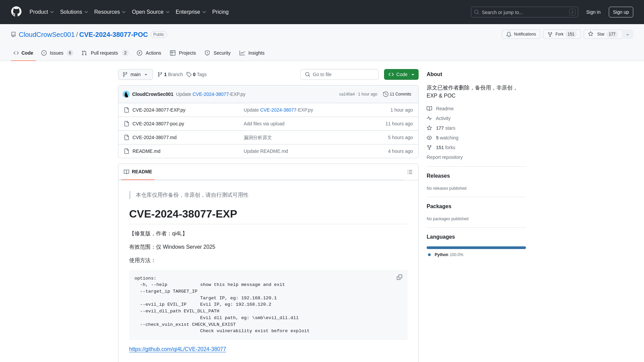Click the history clock icon by 11 Commits

(386, 94)
